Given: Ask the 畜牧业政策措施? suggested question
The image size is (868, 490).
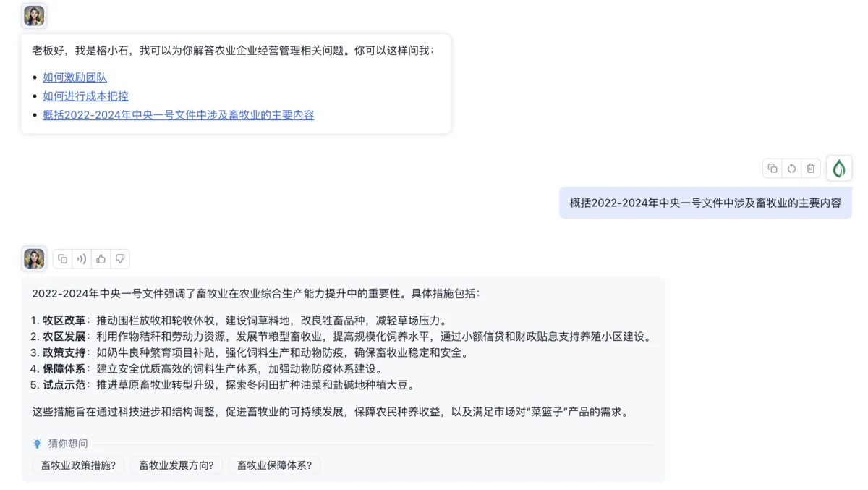Looking at the screenshot, I should point(78,465).
